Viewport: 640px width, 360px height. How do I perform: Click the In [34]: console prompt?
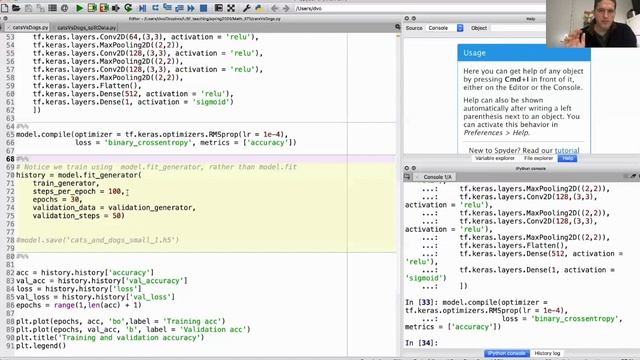click(x=421, y=343)
